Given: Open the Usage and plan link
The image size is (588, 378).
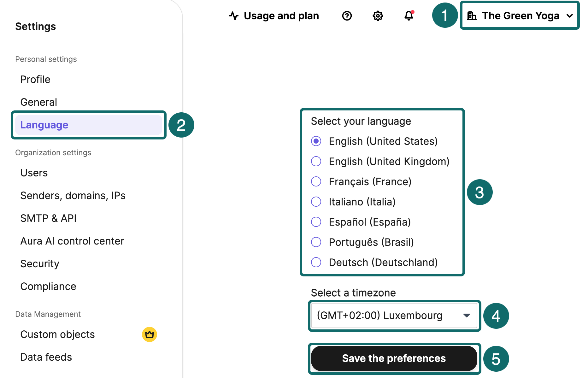Looking at the screenshot, I should pyautogui.click(x=281, y=16).
